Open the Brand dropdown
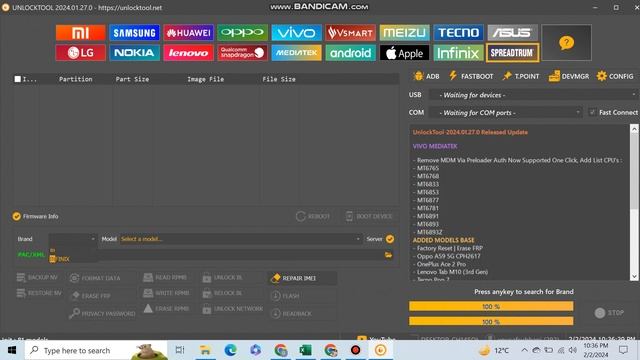 (x=73, y=239)
